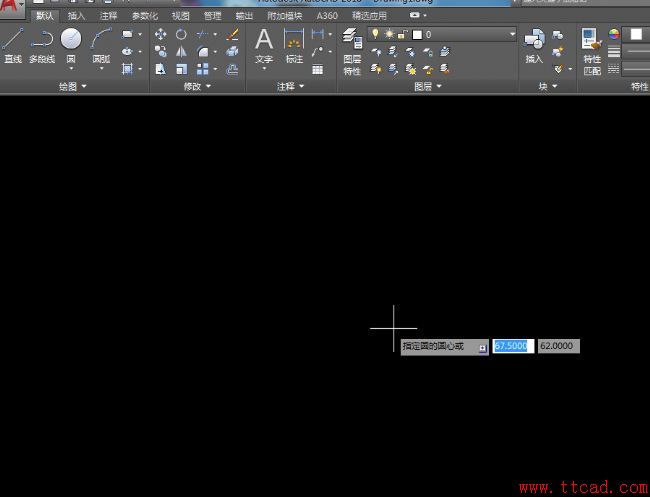Image resolution: width=650 pixels, height=497 pixels.
Task: Select the Rectangle tool in Draw panel
Action: (127, 34)
